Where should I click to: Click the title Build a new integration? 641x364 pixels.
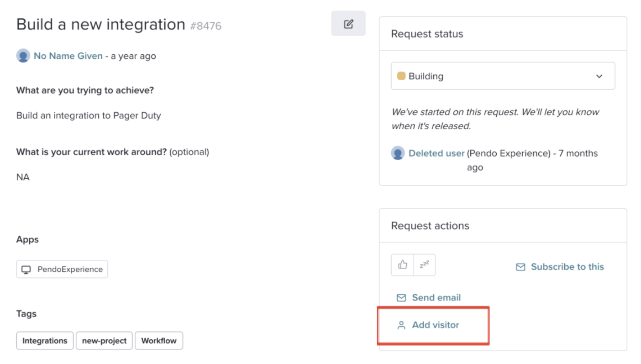[x=100, y=24]
